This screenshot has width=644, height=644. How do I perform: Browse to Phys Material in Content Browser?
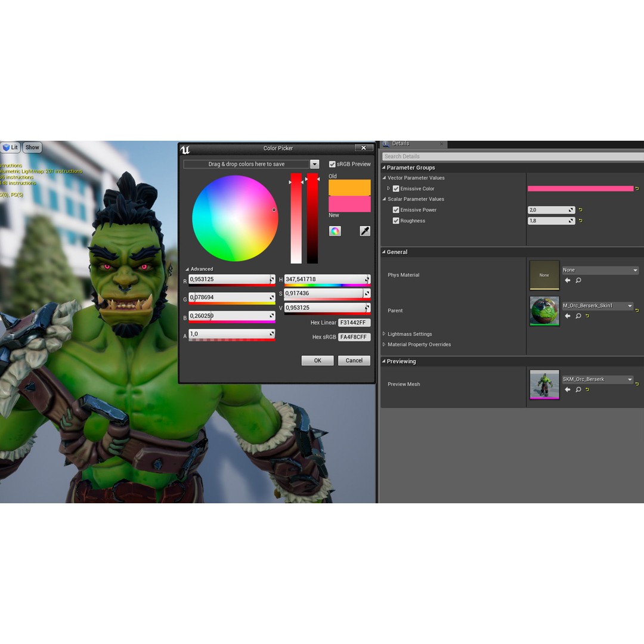pyautogui.click(x=578, y=280)
